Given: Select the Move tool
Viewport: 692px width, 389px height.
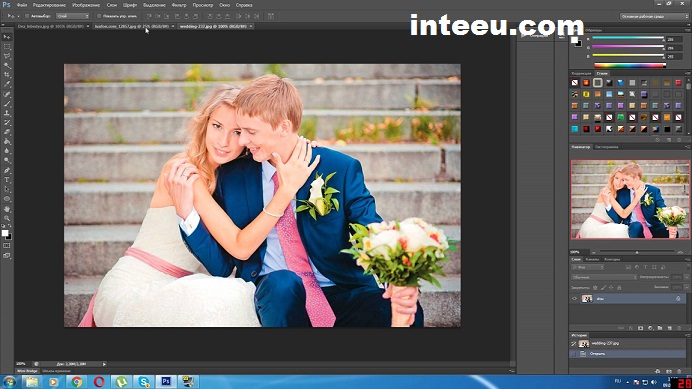Looking at the screenshot, I should click(7, 37).
